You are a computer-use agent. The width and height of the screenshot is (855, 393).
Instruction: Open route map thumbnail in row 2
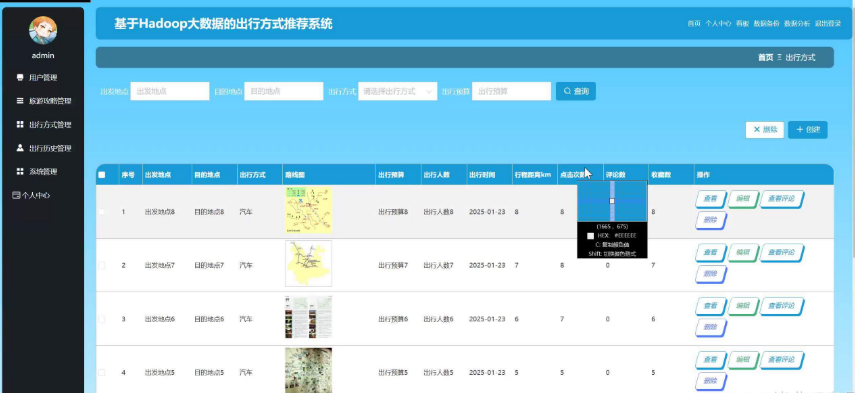click(309, 264)
